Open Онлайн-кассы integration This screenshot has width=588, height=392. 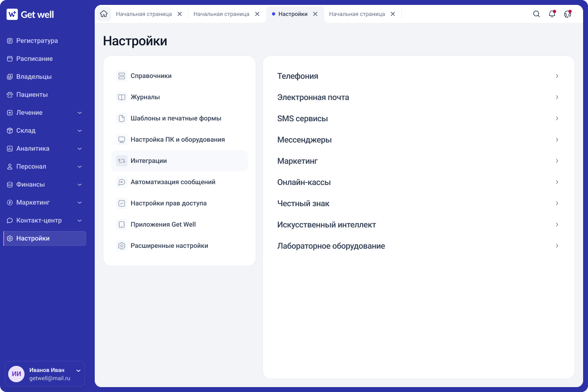[419, 182]
